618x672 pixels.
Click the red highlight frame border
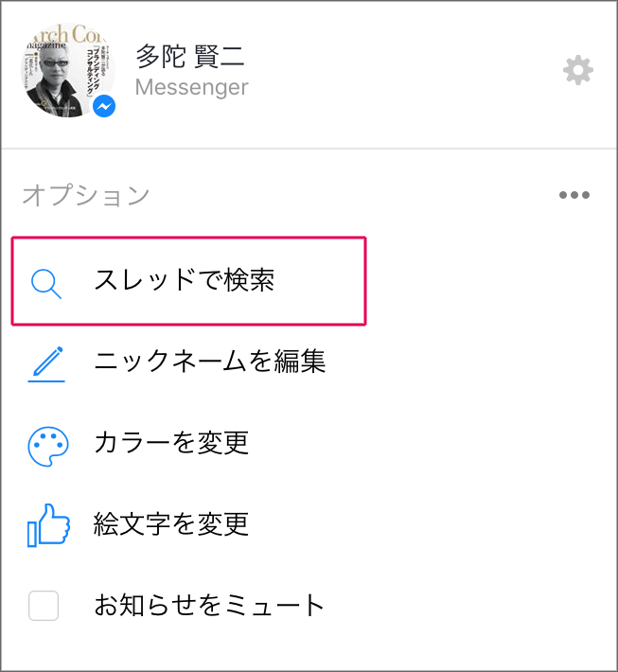pyautogui.click(x=188, y=238)
